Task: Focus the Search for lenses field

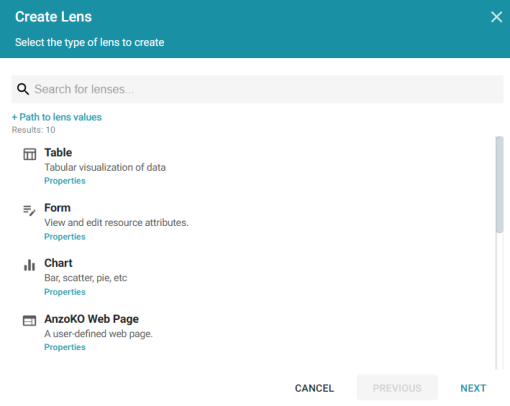Action: [257, 89]
